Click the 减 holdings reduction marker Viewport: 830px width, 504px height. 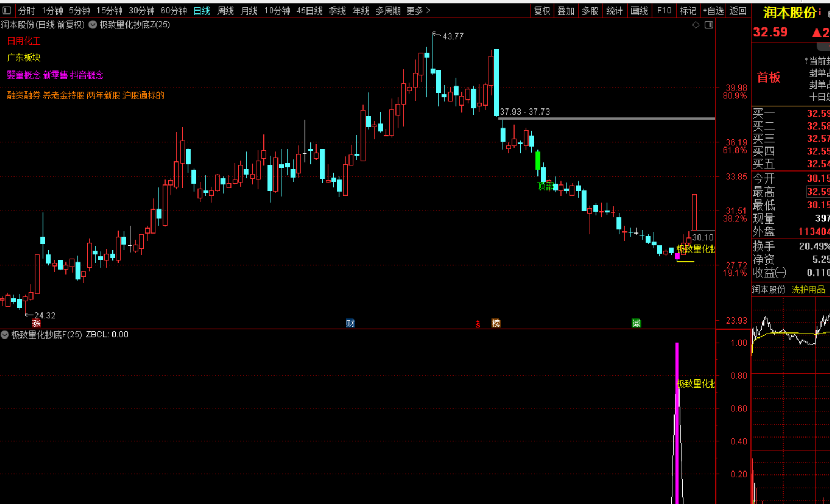(x=636, y=324)
